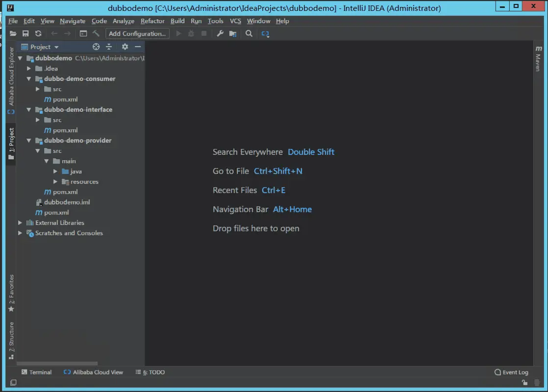Click the Save All disk icon
548x392 pixels.
click(25, 33)
